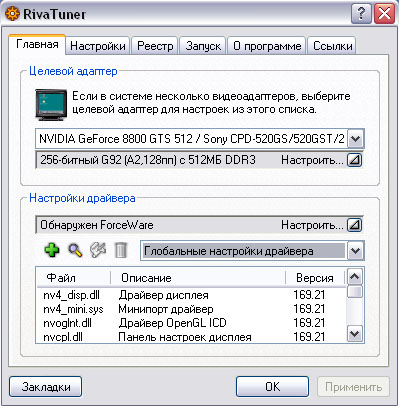Open the Реестр tab
399x406 pixels.
click(155, 46)
